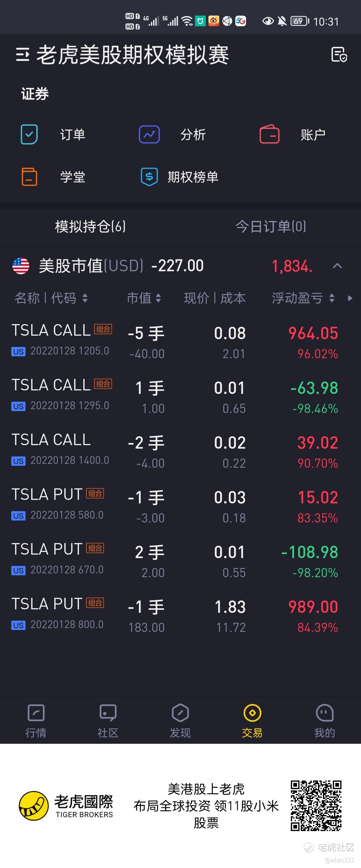Sort positions by 市值 column
The height and width of the screenshot is (868, 361).
(x=144, y=298)
